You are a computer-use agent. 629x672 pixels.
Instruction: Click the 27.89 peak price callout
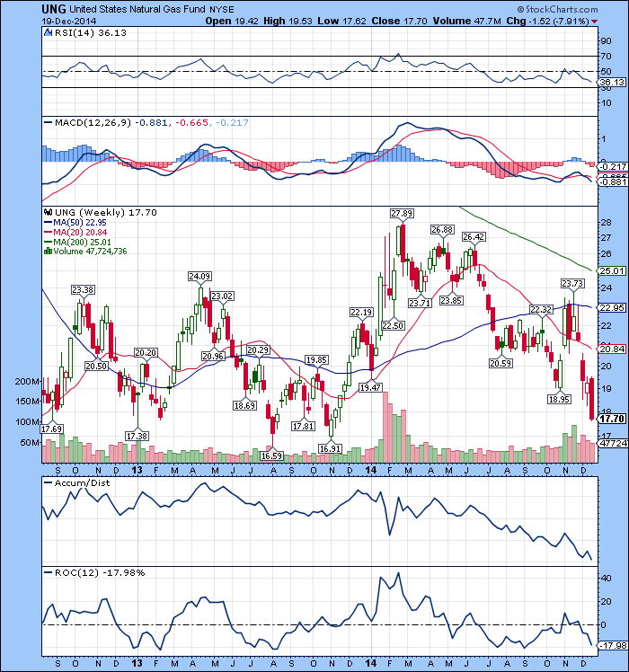coord(402,214)
